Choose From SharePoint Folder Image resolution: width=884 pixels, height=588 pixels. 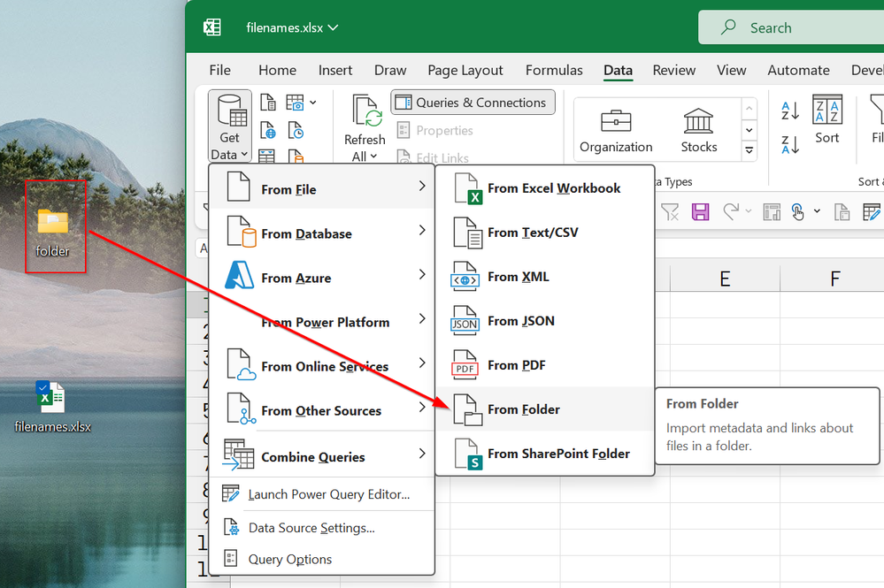pos(544,454)
